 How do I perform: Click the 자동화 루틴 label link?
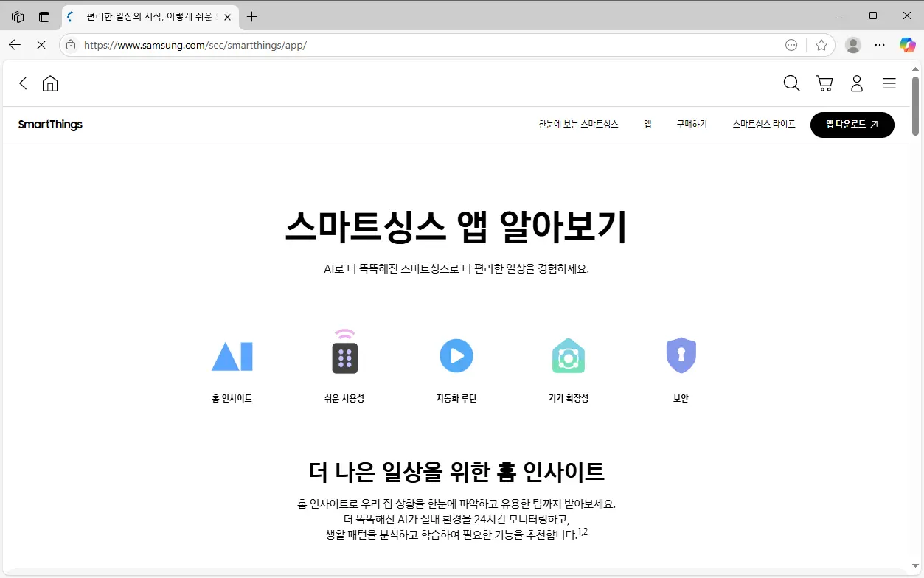pyautogui.click(x=456, y=398)
